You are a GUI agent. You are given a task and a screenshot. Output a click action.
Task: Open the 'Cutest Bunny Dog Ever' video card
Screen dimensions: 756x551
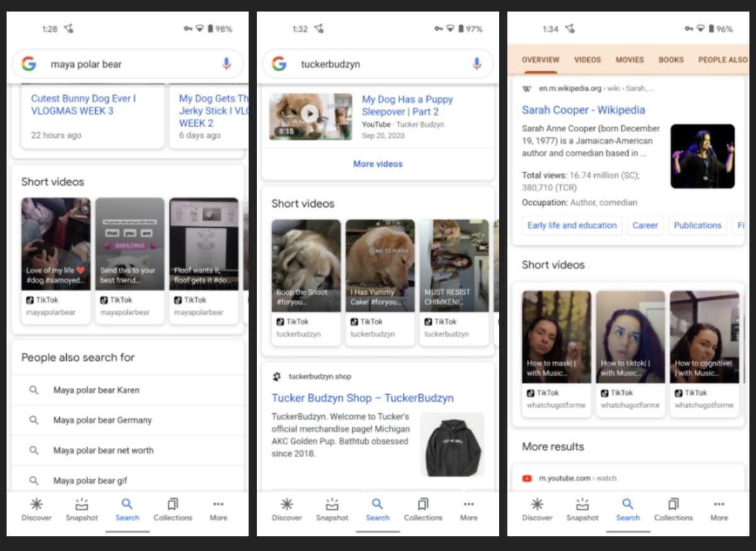[x=84, y=105]
